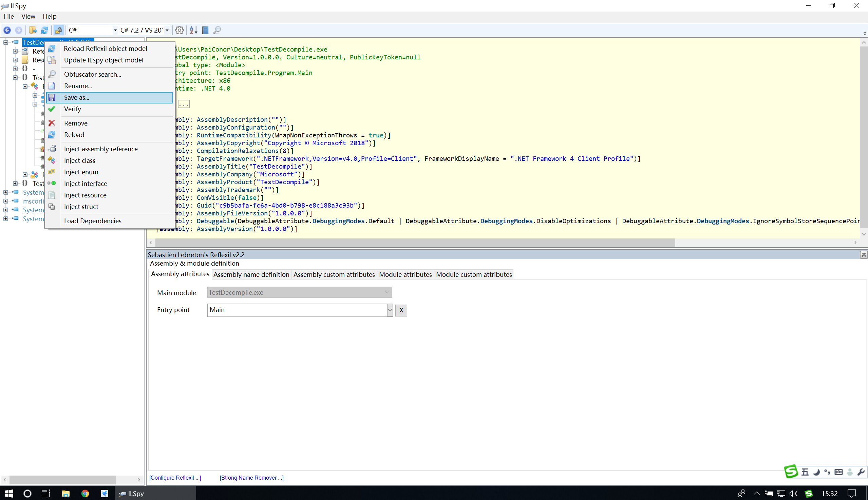This screenshot has width=868, height=500.
Task: Open the Windows Start menu
Action: 9,494
